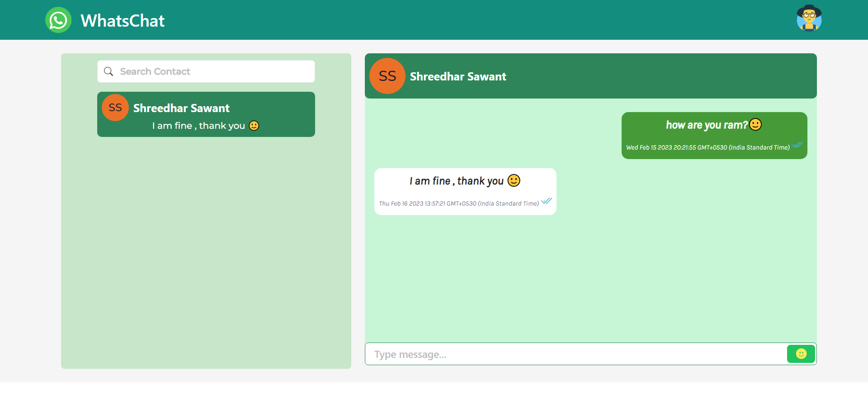Click the WhatsChat title text
The image size is (868, 409).
[123, 21]
